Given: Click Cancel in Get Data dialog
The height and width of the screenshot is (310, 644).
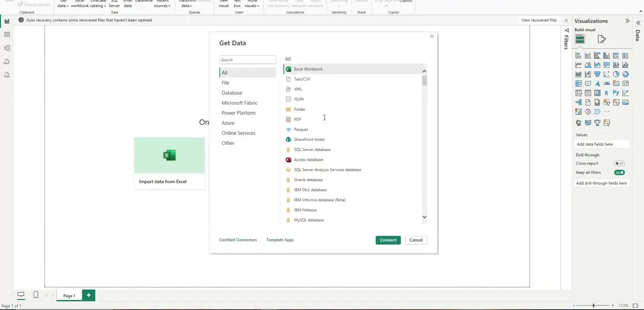Looking at the screenshot, I should (416, 240).
